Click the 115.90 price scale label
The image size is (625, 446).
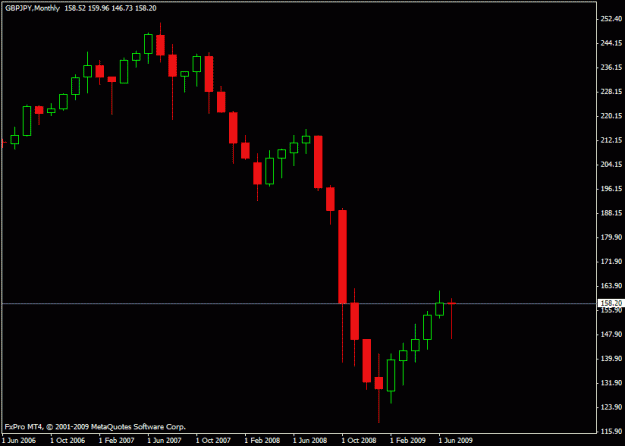611,431
